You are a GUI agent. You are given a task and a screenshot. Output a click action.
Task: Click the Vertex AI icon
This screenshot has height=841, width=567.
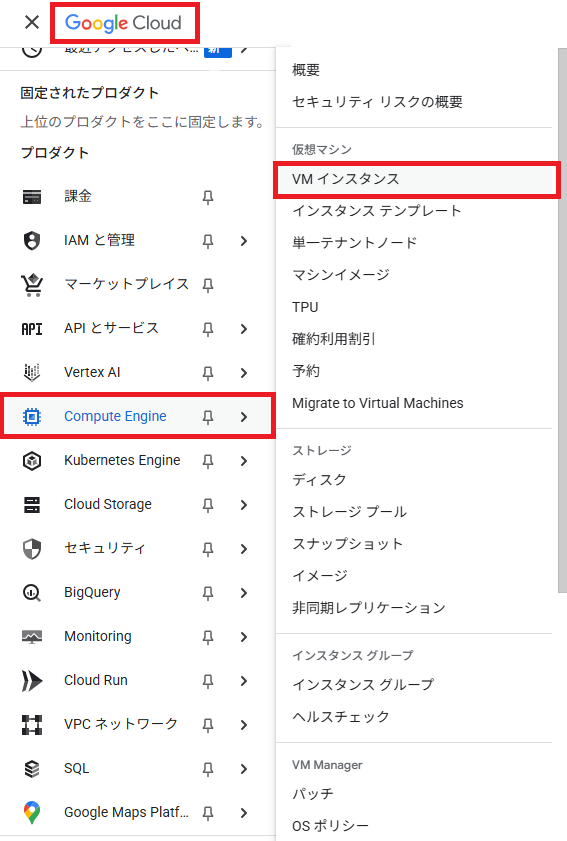32,372
